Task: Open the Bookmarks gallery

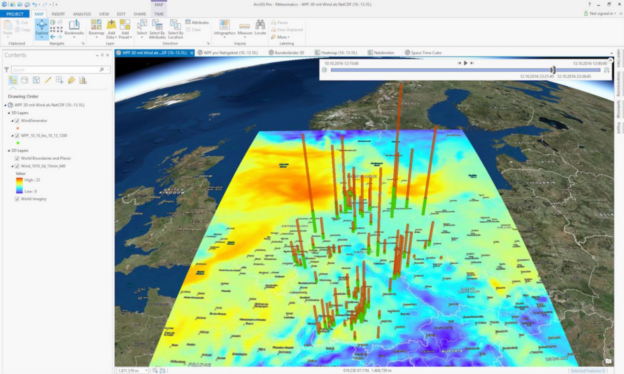Action: 74,28
